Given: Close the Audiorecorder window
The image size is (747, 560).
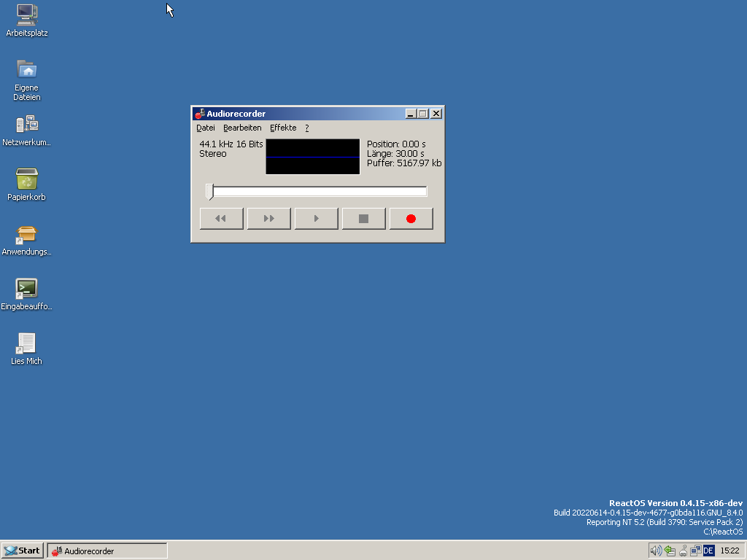Looking at the screenshot, I should (436, 114).
